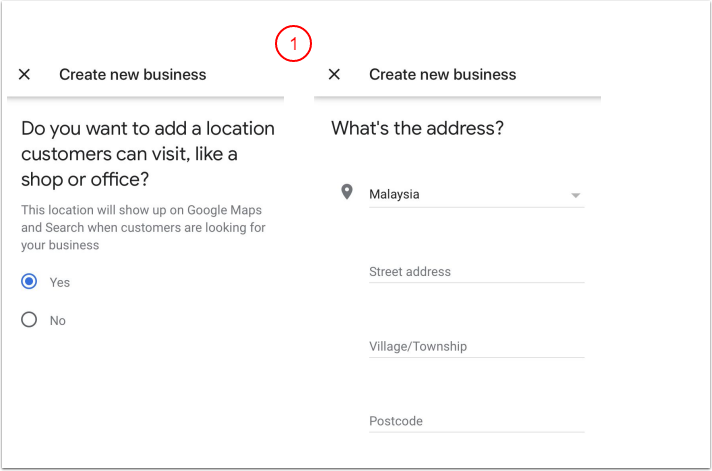Click the Yes option label text
Screen dimensions: 712x471
coord(60,283)
